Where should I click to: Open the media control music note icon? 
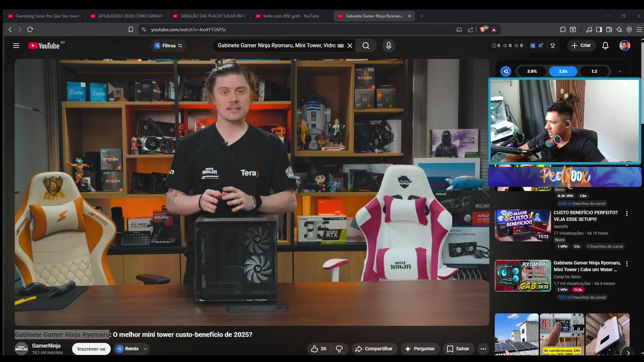click(x=589, y=30)
